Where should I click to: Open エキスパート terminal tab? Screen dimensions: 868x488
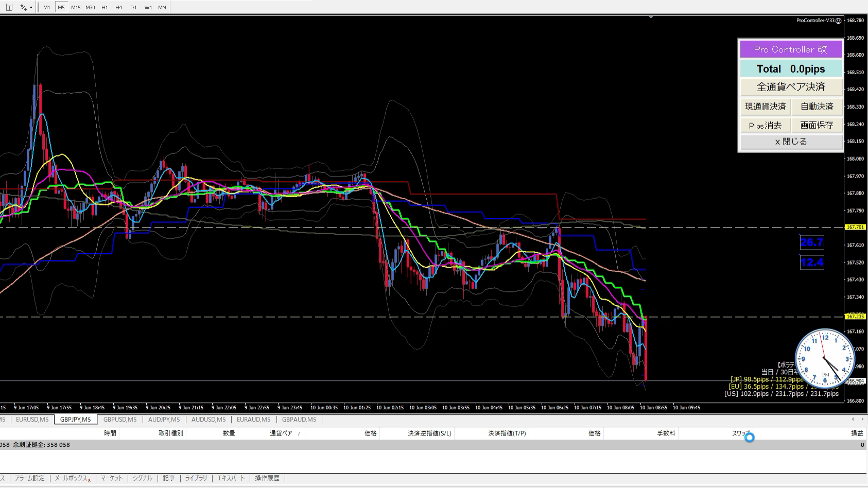(231, 478)
